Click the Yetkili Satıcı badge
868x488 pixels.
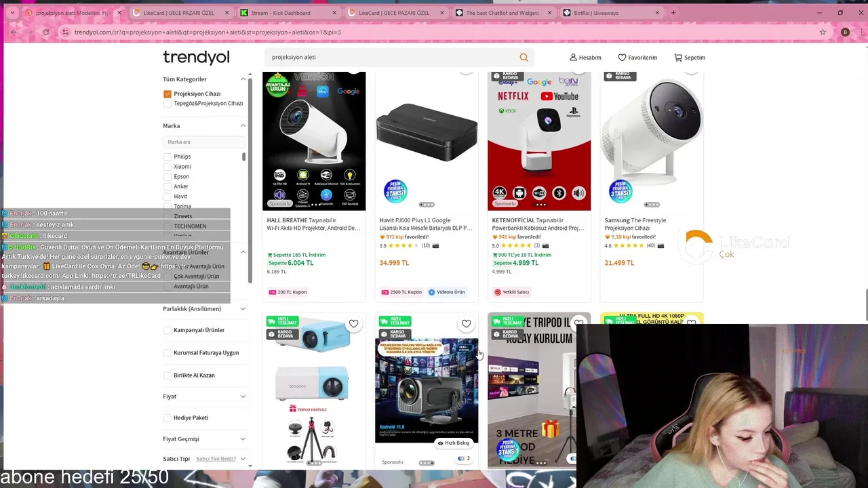click(x=511, y=292)
